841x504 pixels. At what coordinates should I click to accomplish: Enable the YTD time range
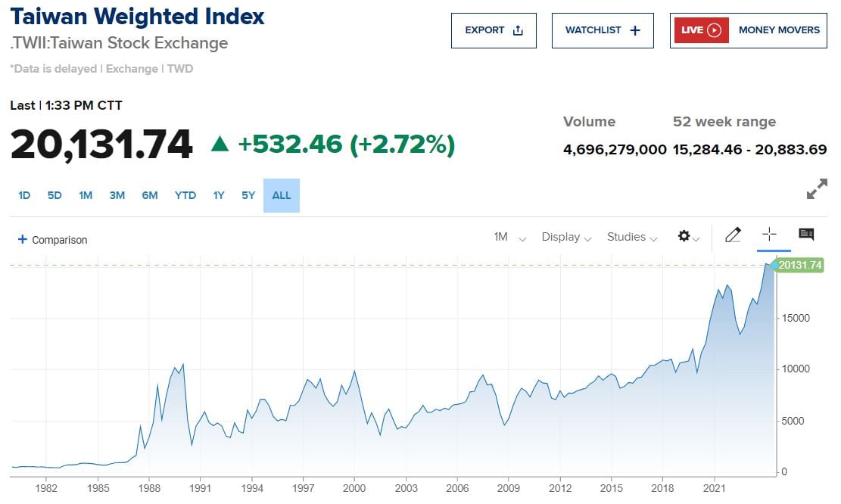point(185,195)
